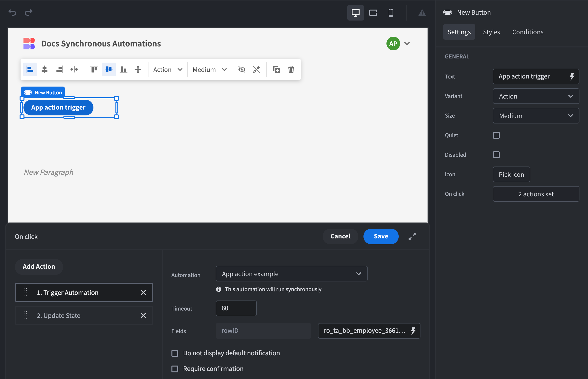Enable the Quiet checkbox

(496, 135)
